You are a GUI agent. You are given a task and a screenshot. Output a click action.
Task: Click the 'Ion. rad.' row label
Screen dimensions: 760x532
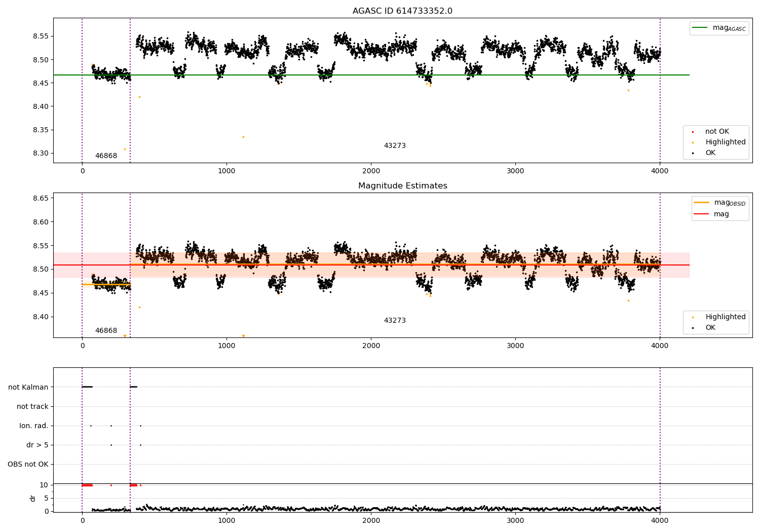tap(34, 426)
